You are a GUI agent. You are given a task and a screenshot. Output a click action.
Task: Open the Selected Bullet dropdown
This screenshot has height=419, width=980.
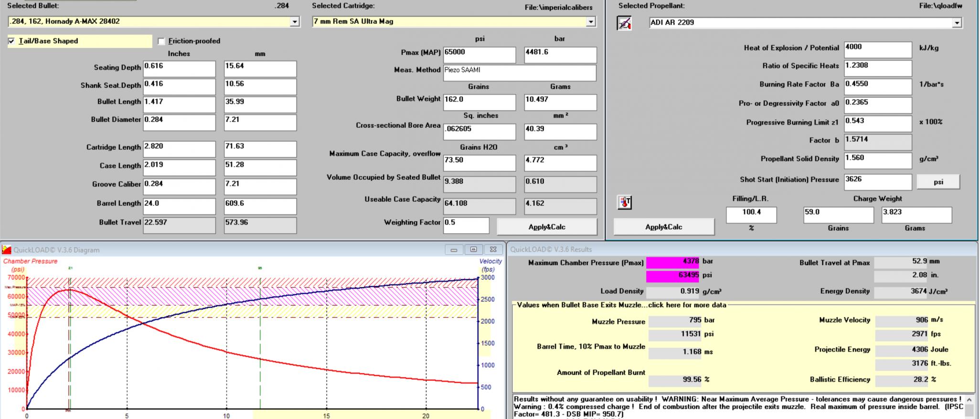pos(295,22)
